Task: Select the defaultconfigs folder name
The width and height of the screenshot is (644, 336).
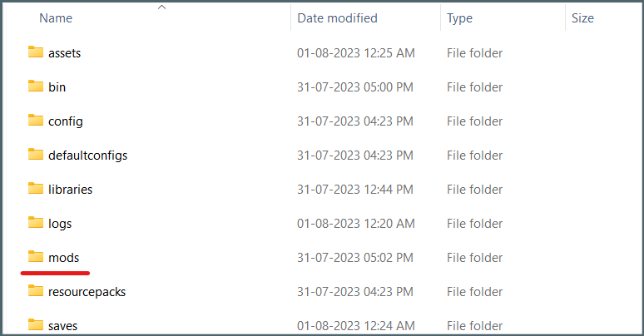Action: pyautogui.click(x=87, y=156)
